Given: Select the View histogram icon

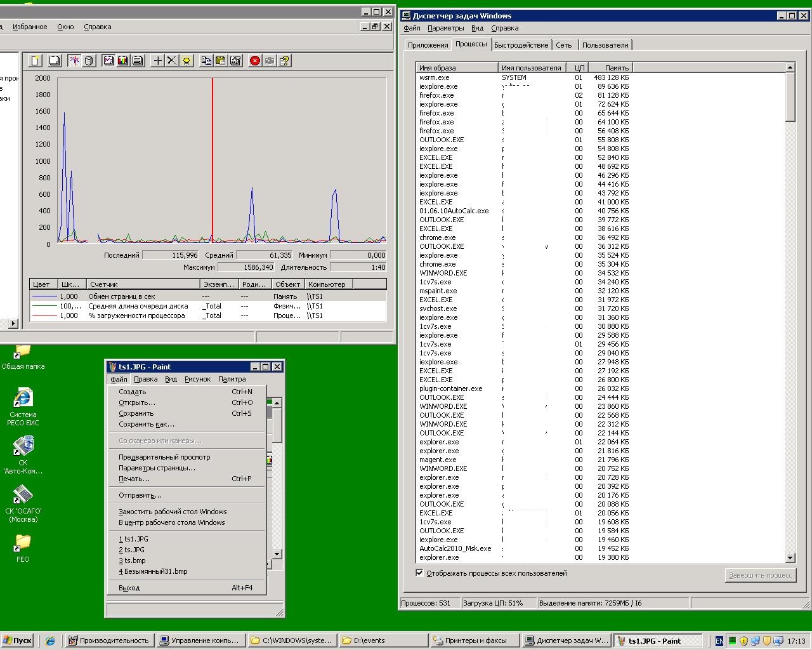Looking at the screenshot, I should point(123,61).
